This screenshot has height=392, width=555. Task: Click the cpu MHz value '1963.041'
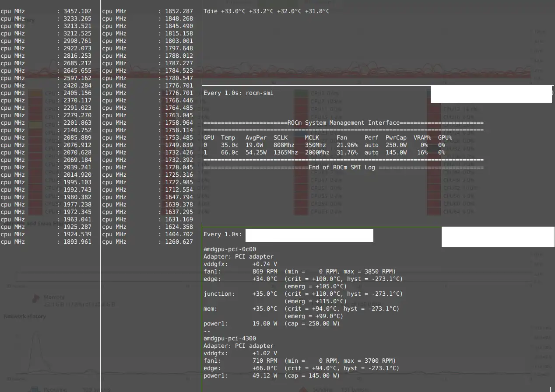click(77, 219)
